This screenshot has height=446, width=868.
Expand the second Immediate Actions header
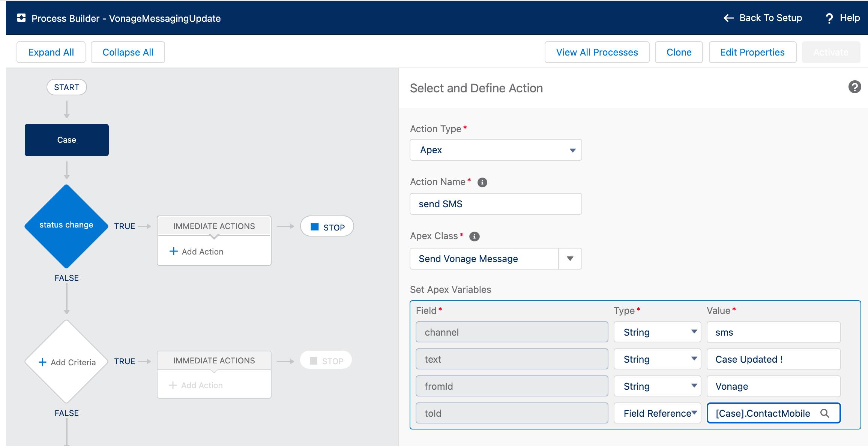coord(214,360)
